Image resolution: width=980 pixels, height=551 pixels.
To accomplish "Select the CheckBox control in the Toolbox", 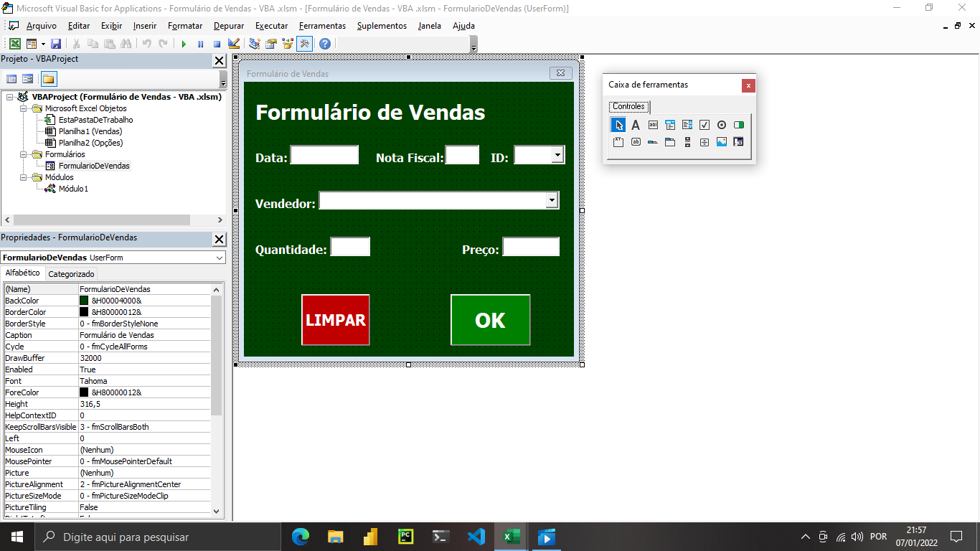I will [x=705, y=124].
